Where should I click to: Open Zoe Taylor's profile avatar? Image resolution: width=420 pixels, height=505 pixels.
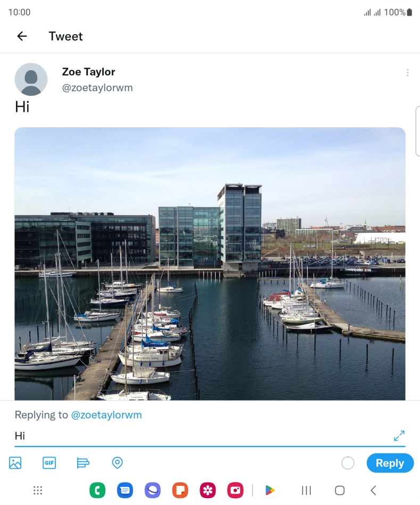pos(31,79)
